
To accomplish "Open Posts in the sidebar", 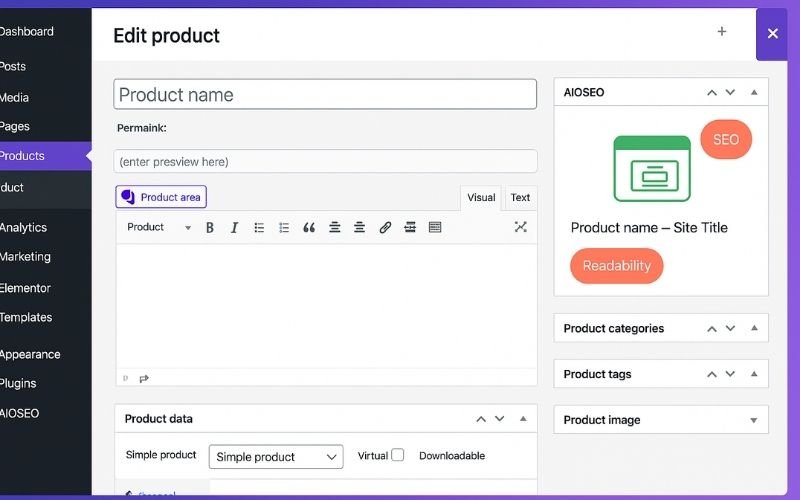I will (x=13, y=66).
